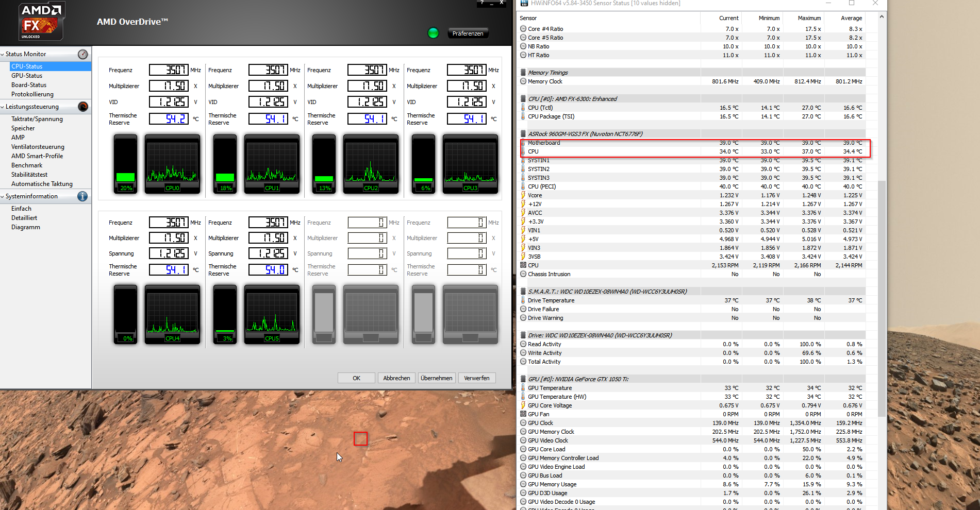The image size is (980, 510).
Task: Open the Stabilitätstest page
Action: (x=29, y=175)
